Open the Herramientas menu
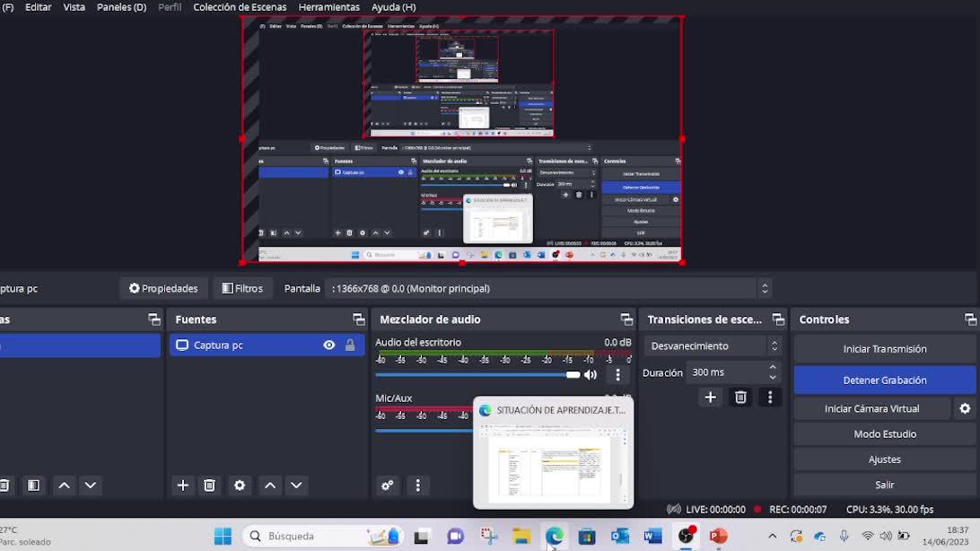Viewport: 980px width, 551px height. pos(328,7)
